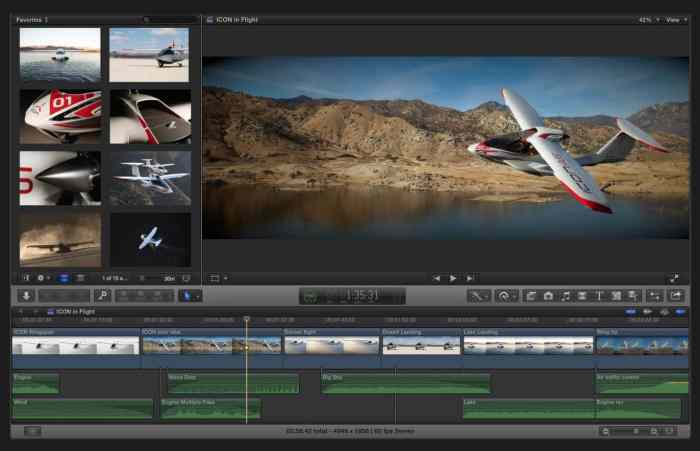Show the Titles browser T icon
This screenshot has width=700, height=451.
point(599,296)
